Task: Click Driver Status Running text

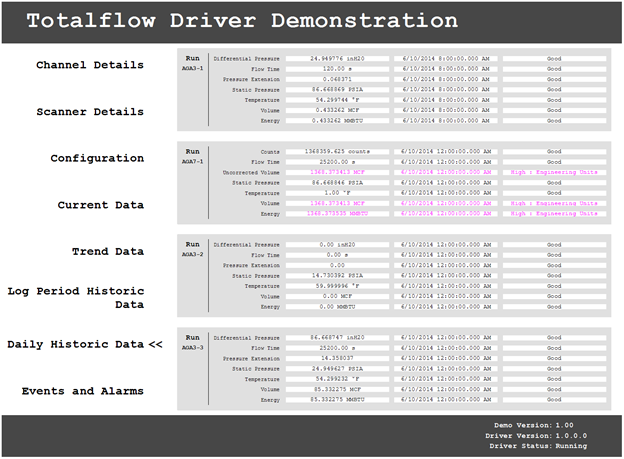Action: [538, 446]
